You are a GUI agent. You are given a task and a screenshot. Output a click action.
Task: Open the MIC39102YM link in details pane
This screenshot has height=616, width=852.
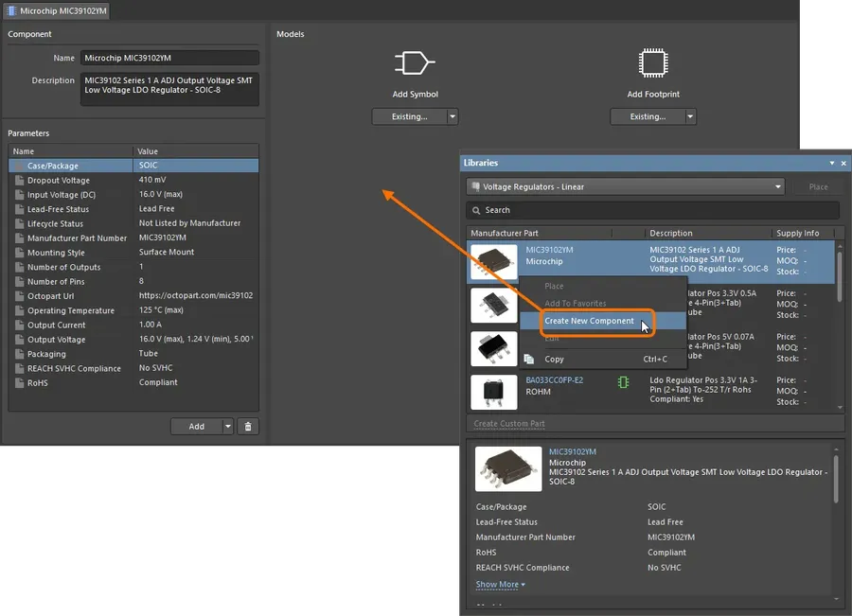[572, 452]
